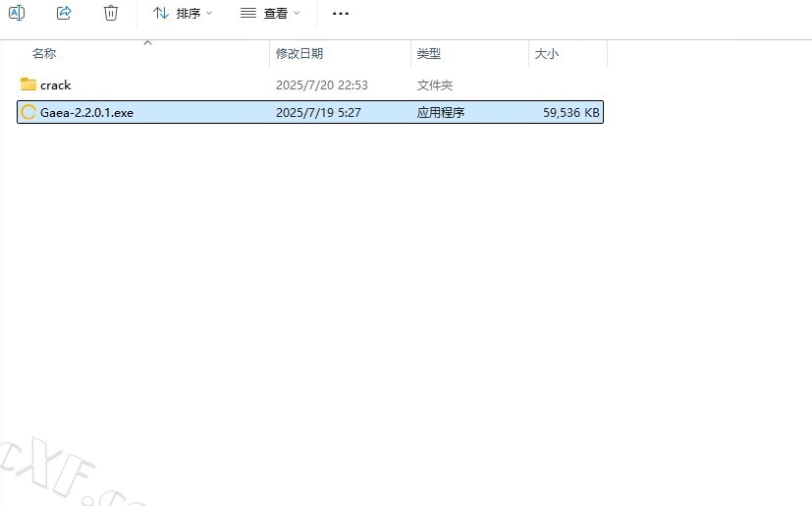Open the 排序 sort dropdown
Viewport: 812px width, 506px height.
coord(183,13)
